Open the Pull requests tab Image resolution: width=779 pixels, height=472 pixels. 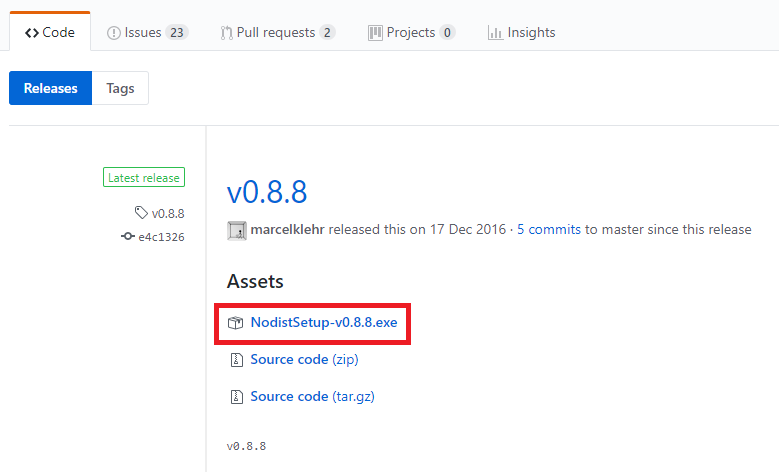click(277, 32)
